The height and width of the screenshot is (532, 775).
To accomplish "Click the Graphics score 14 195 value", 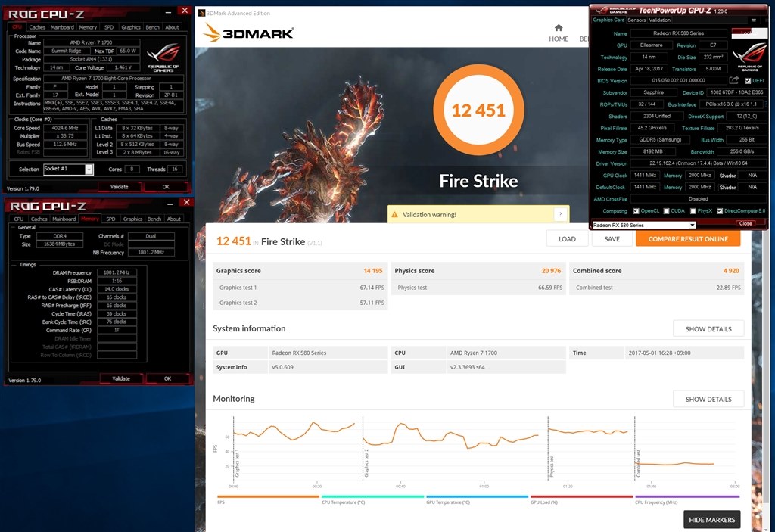I will coord(372,270).
